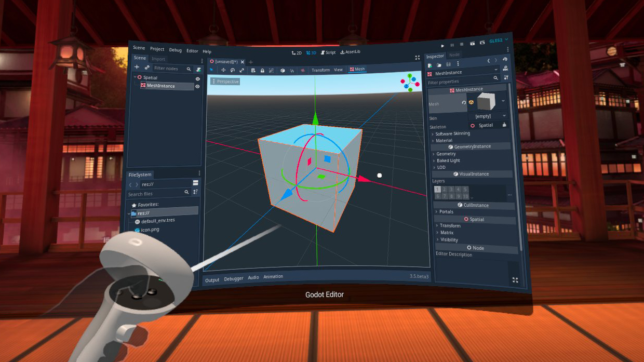The height and width of the screenshot is (362, 644).
Task: Switch to the Script workspace
Action: 328,52
